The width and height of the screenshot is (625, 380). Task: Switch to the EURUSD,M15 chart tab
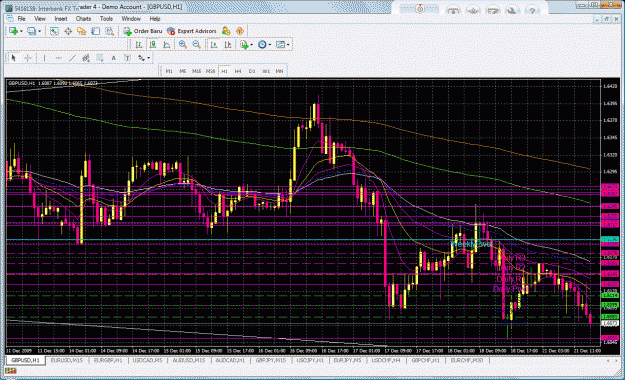[67, 360]
